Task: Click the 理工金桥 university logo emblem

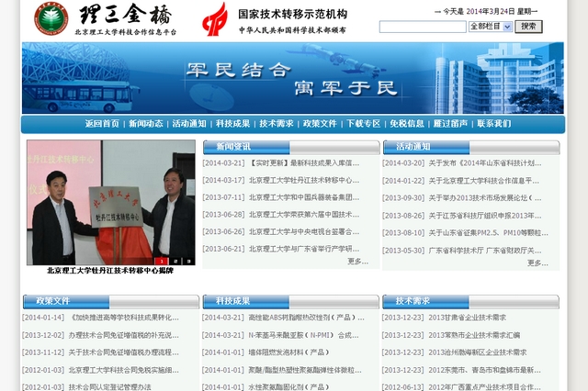Action: tap(51, 18)
